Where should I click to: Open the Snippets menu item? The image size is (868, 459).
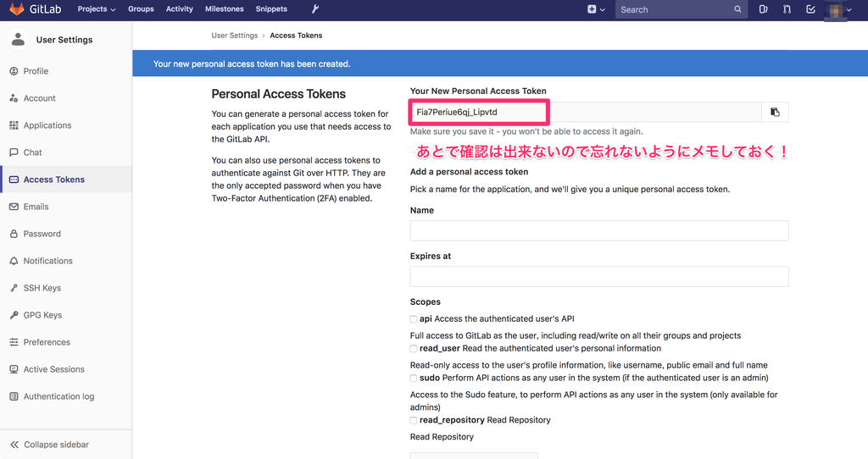271,8
